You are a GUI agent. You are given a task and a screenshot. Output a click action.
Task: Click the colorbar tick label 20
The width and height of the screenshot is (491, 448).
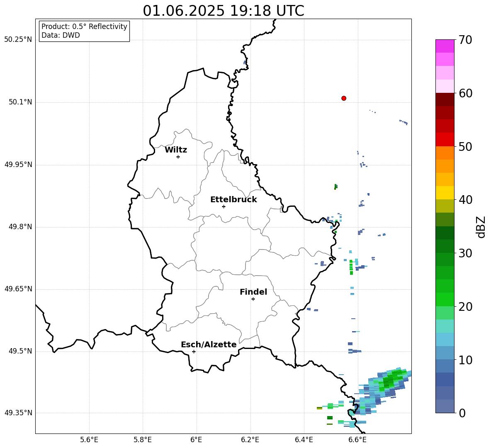(465, 307)
